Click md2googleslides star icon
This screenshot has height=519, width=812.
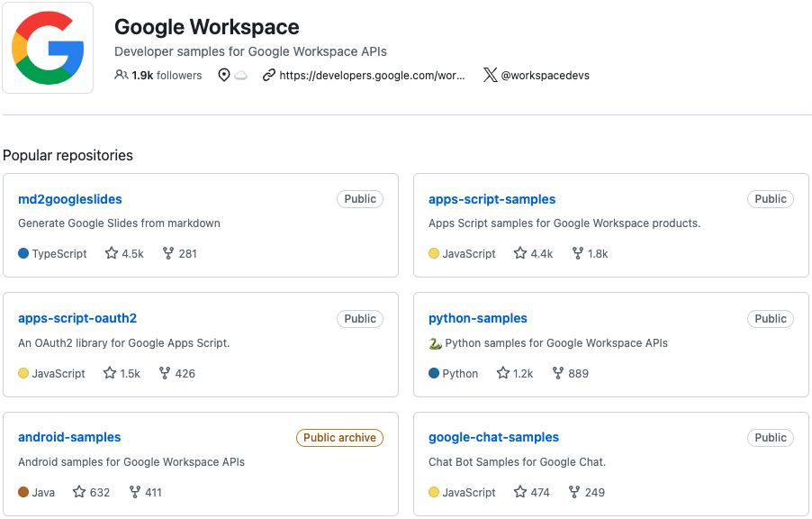[112, 253]
